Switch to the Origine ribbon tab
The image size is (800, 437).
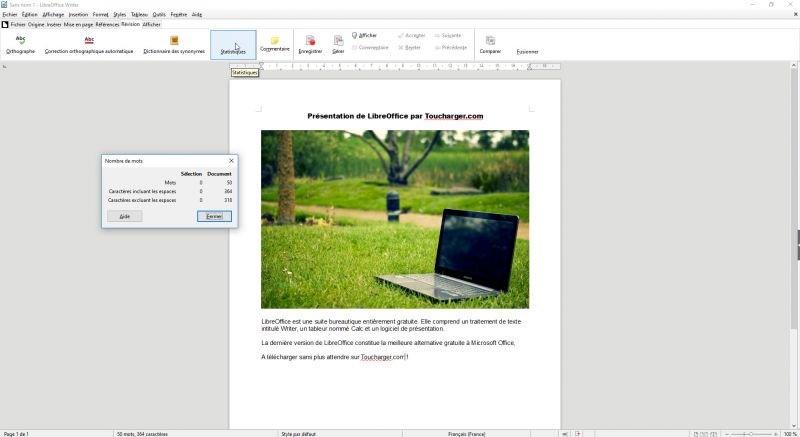pos(36,24)
